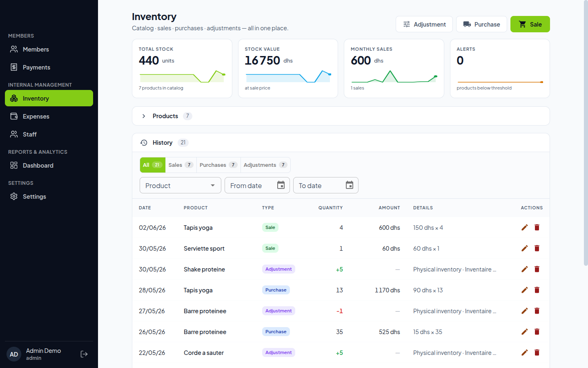Open the Product filter dropdown
Image resolution: width=588 pixels, height=368 pixels.
click(180, 185)
